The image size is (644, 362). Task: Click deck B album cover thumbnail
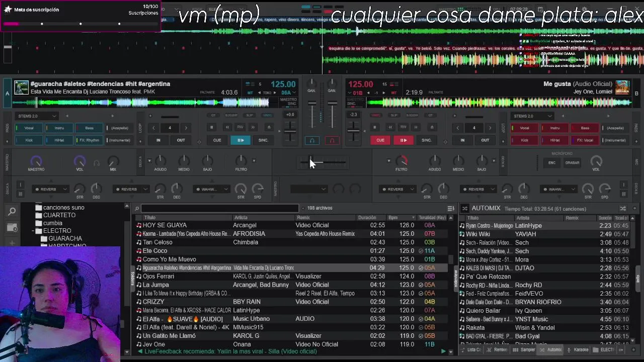622,87
